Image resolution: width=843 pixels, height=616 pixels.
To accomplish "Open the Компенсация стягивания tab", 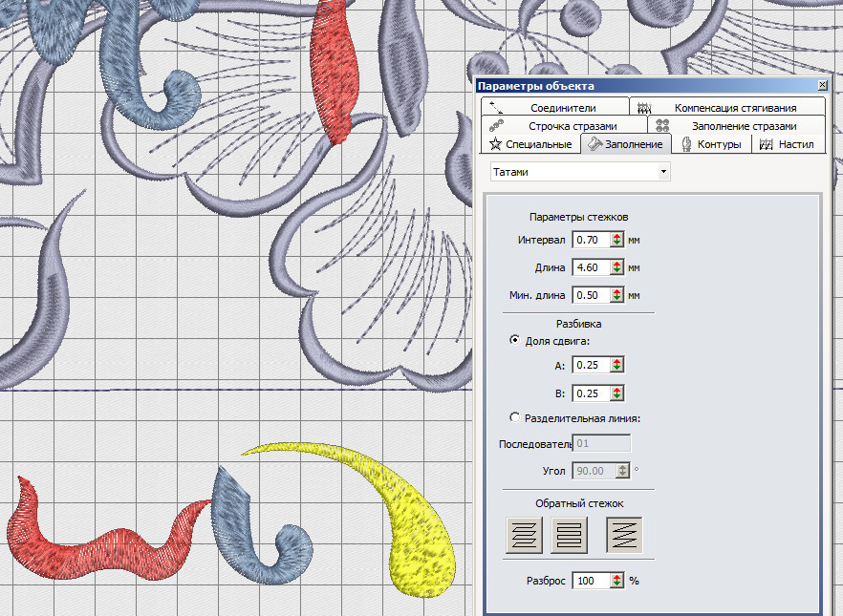I will pyautogui.click(x=727, y=107).
